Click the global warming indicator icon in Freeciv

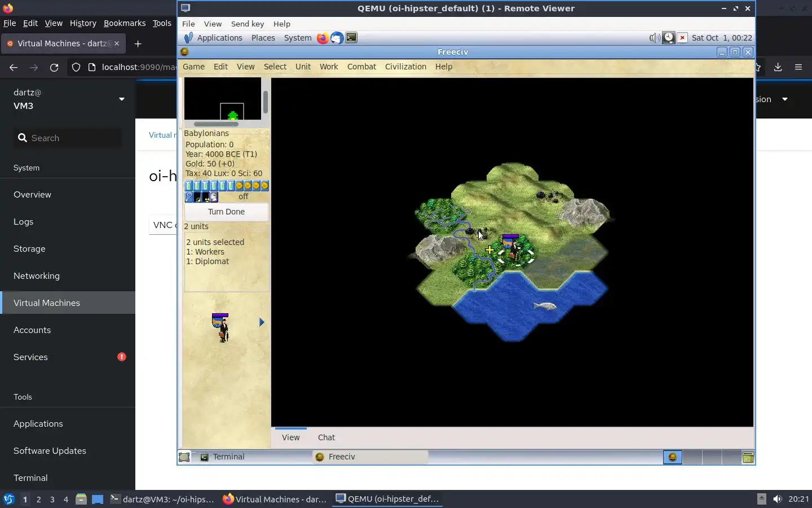[197, 197]
